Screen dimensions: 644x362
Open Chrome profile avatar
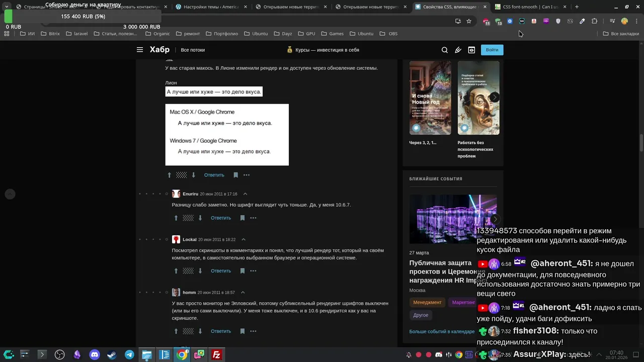pyautogui.click(x=624, y=21)
